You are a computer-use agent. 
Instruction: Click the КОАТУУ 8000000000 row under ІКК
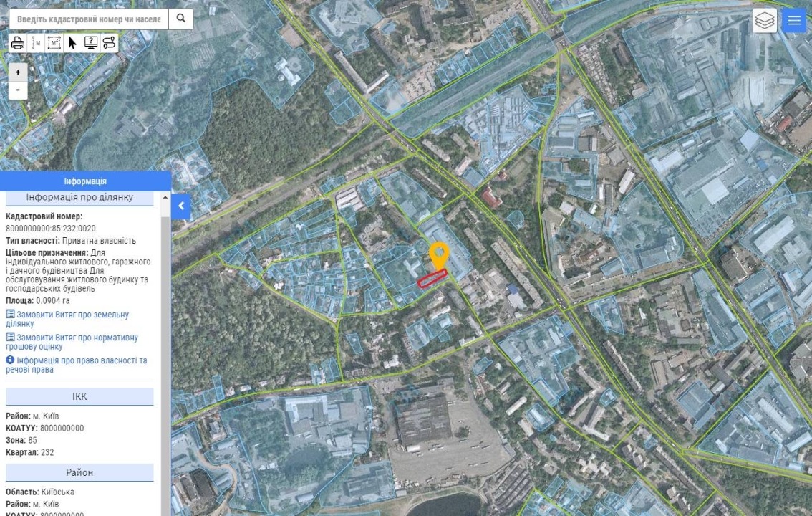point(44,428)
